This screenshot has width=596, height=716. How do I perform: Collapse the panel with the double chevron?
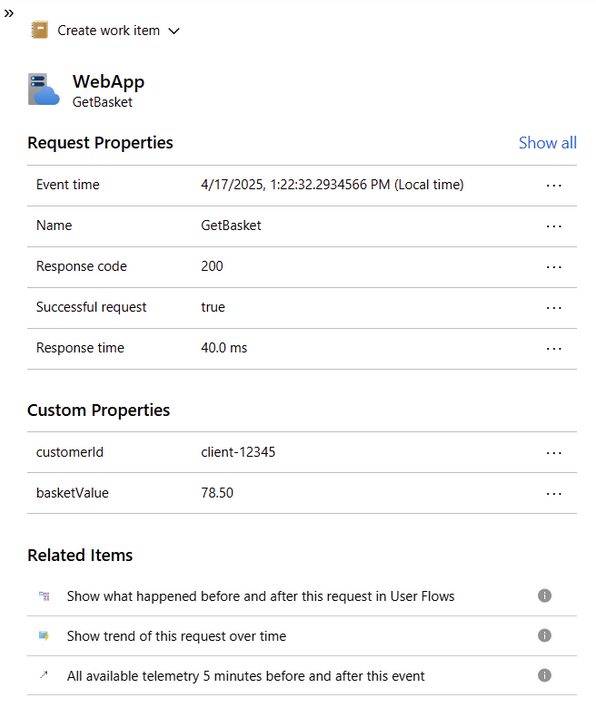[x=9, y=14]
